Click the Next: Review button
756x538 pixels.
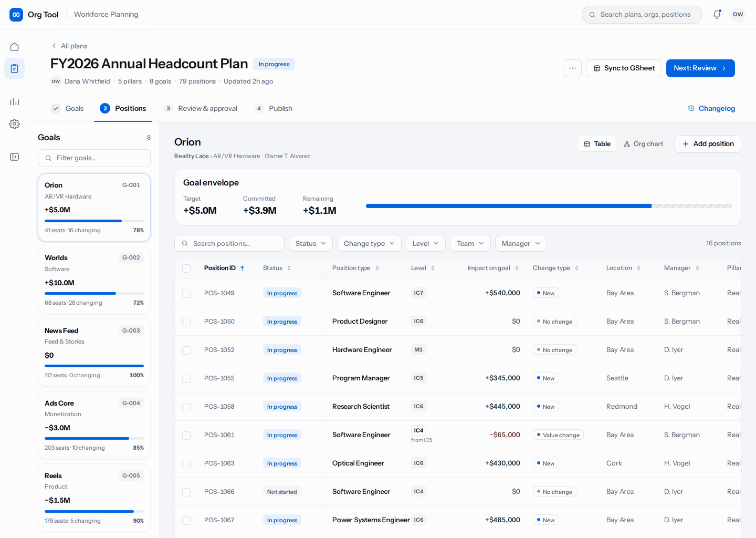[700, 68]
